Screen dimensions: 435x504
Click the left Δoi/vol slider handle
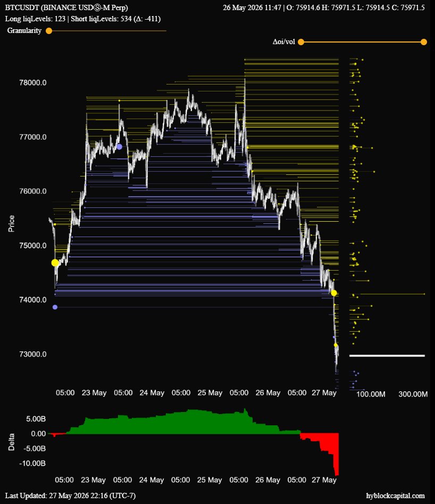[301, 42]
